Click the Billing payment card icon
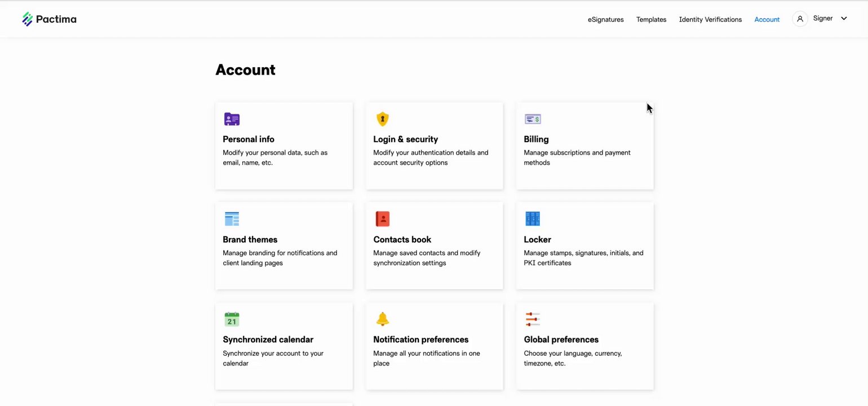This screenshot has width=868, height=406. 533,119
